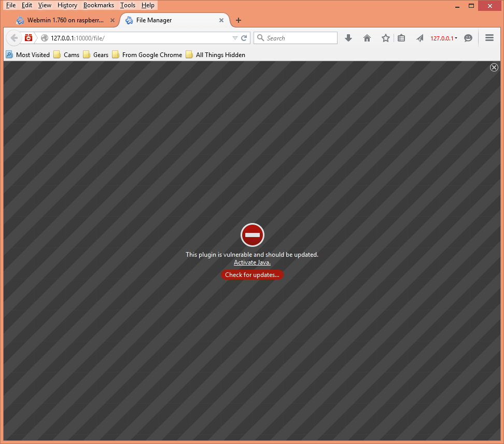504x444 pixels.
Task: Open a new tab with plus button
Action: pos(239,20)
